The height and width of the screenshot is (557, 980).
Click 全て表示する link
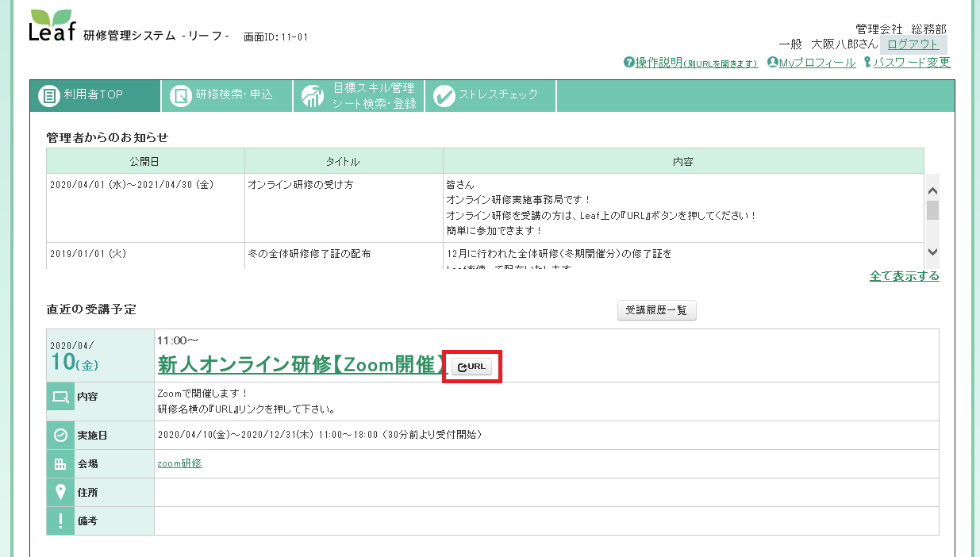[x=905, y=276]
